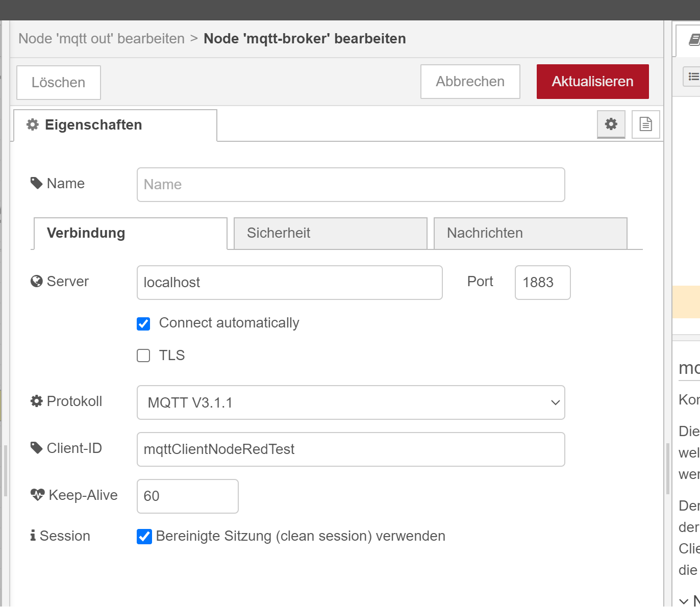Open the Protokoll MQTT version dropdown
Image resolution: width=700 pixels, height=607 pixels.
[351, 402]
